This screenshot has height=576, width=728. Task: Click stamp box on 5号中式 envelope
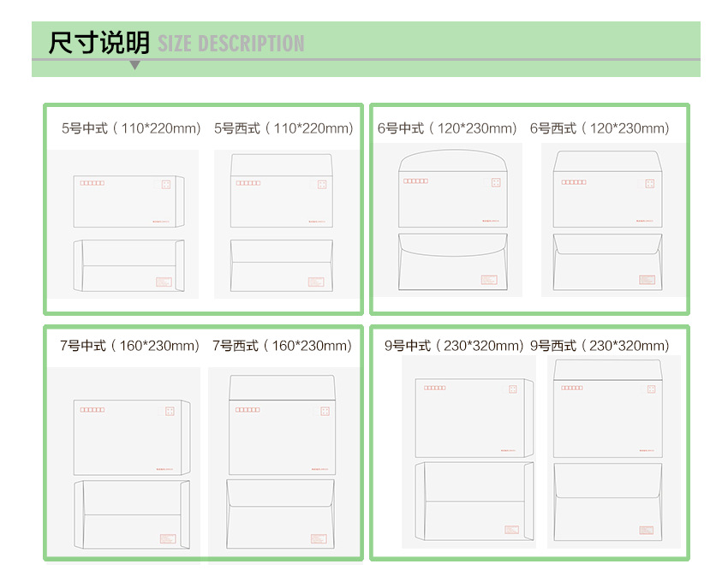166,185
